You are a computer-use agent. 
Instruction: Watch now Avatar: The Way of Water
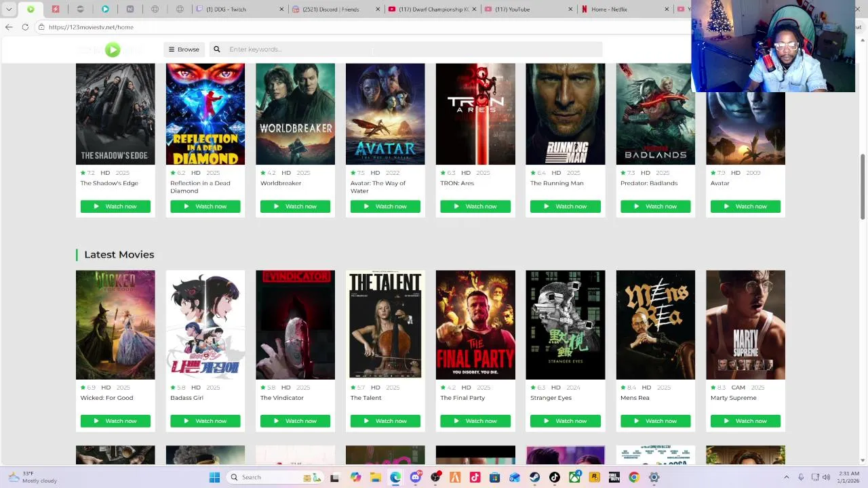[385, 206]
